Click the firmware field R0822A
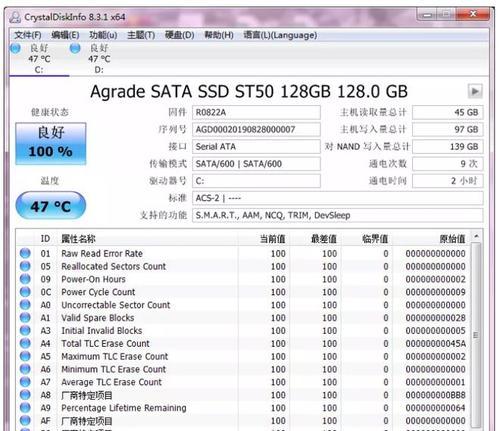500x431 pixels. pos(256,112)
